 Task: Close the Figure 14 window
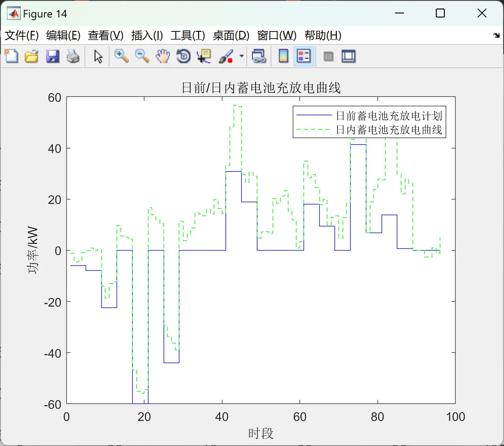[482, 13]
